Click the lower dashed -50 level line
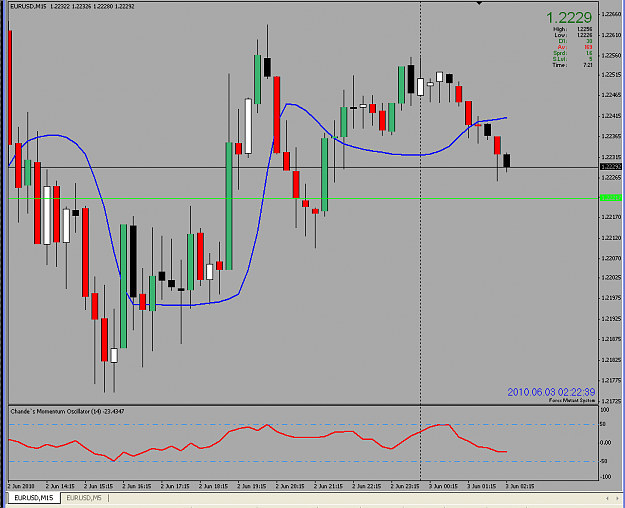The image size is (625, 508). [x=303, y=461]
